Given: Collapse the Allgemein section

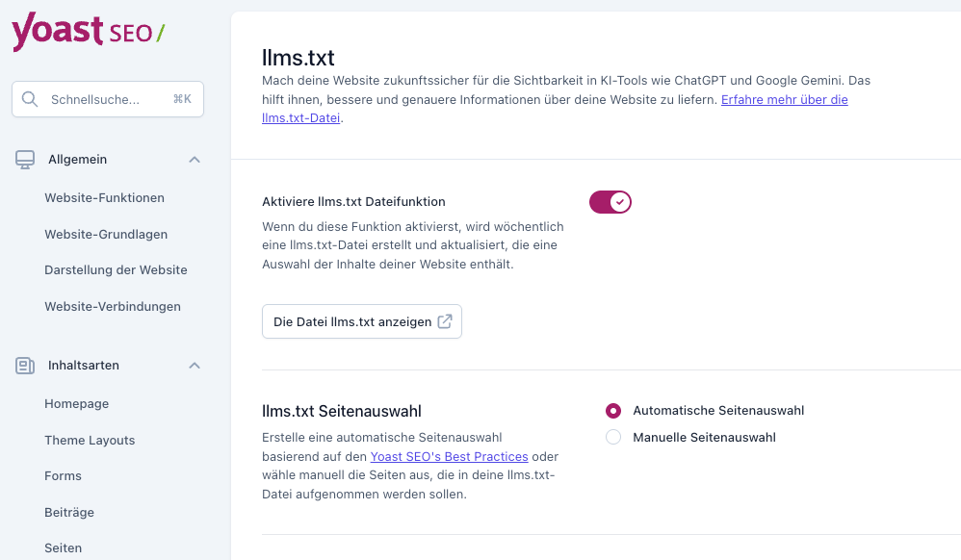Looking at the screenshot, I should [x=195, y=160].
